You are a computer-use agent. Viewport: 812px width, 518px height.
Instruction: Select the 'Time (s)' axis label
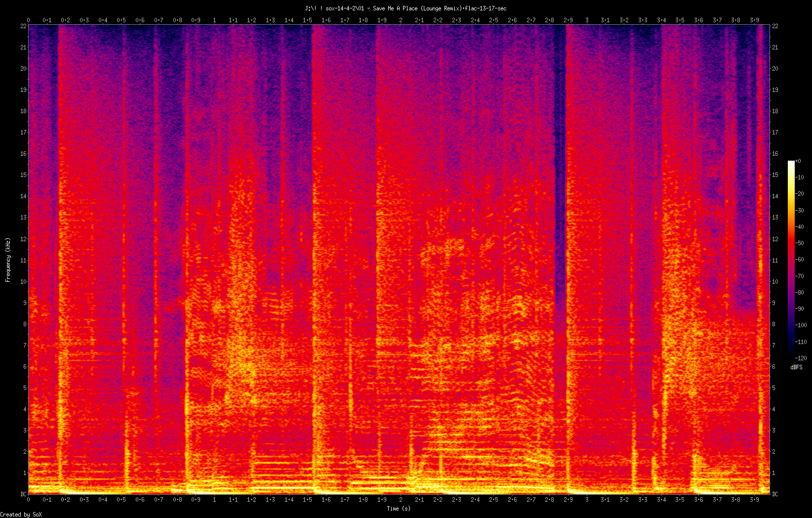coord(399,509)
